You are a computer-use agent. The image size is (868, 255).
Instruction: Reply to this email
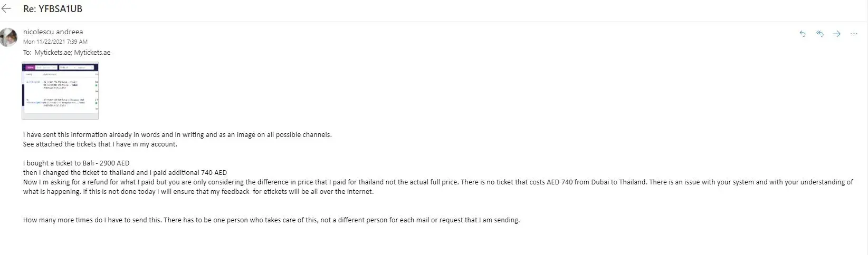coord(803,34)
